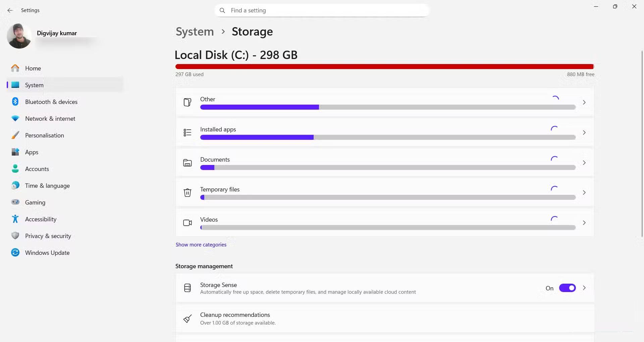Click the Bluetooth & devices icon
Image resolution: width=644 pixels, height=342 pixels.
tap(15, 102)
